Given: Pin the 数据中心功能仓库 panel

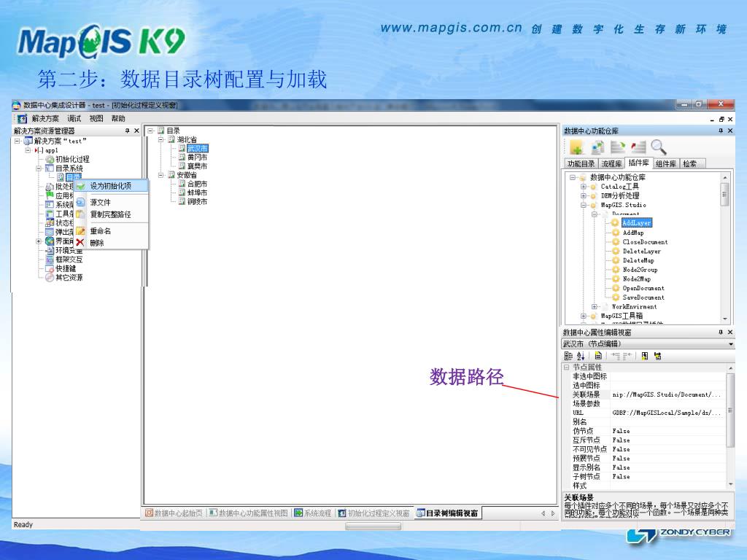Looking at the screenshot, I should tap(721, 131).
